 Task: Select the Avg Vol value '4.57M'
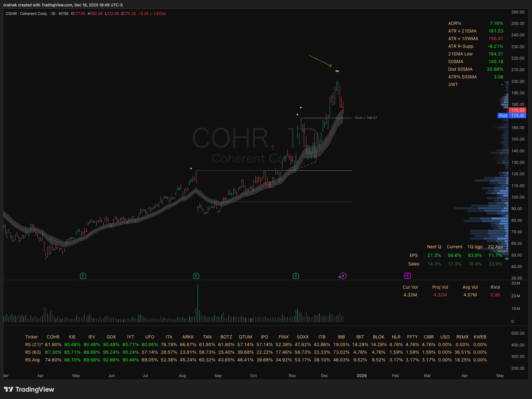coord(470,295)
